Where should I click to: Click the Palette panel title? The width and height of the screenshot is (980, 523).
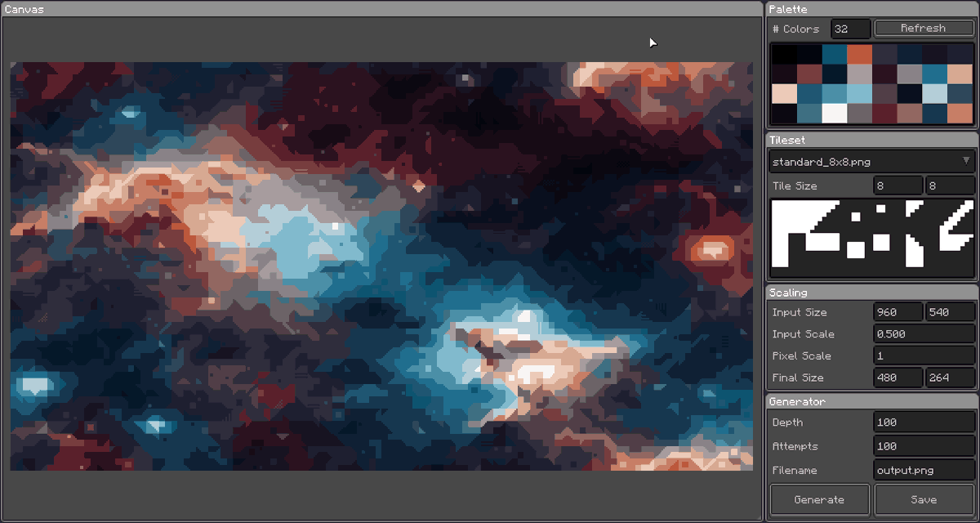pos(788,9)
